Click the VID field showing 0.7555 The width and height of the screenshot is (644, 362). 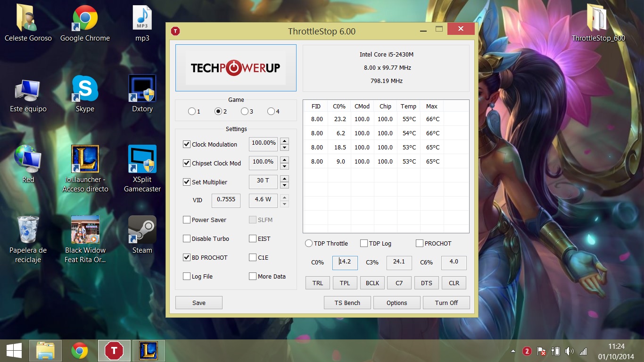[x=226, y=200]
